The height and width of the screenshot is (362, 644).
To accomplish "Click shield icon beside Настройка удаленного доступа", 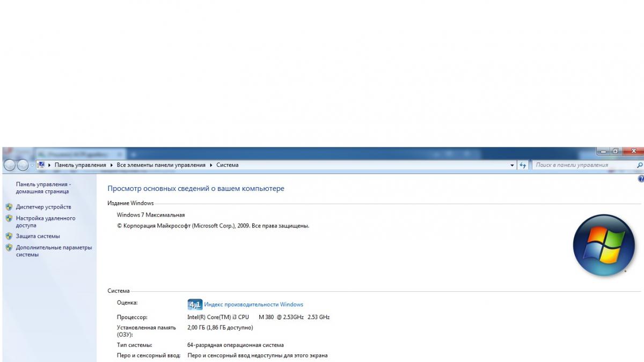I will tap(9, 218).
